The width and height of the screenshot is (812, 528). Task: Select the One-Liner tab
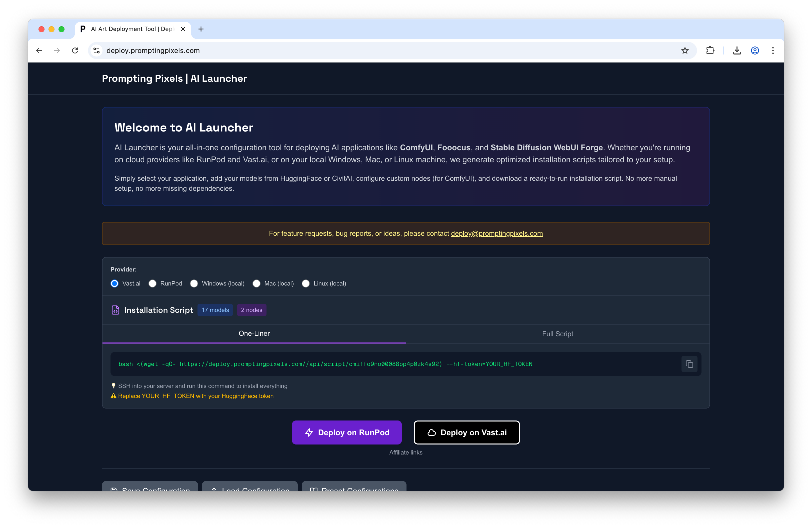click(x=254, y=333)
